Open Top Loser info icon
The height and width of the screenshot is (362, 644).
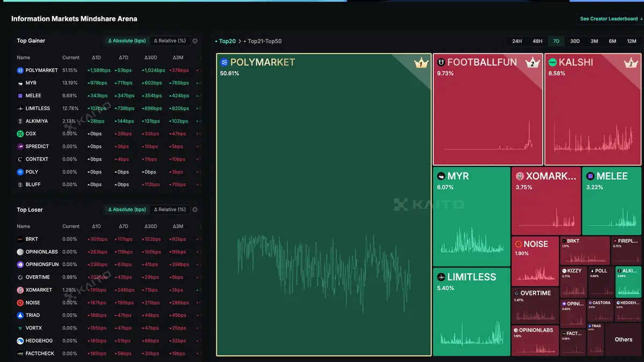195,210
